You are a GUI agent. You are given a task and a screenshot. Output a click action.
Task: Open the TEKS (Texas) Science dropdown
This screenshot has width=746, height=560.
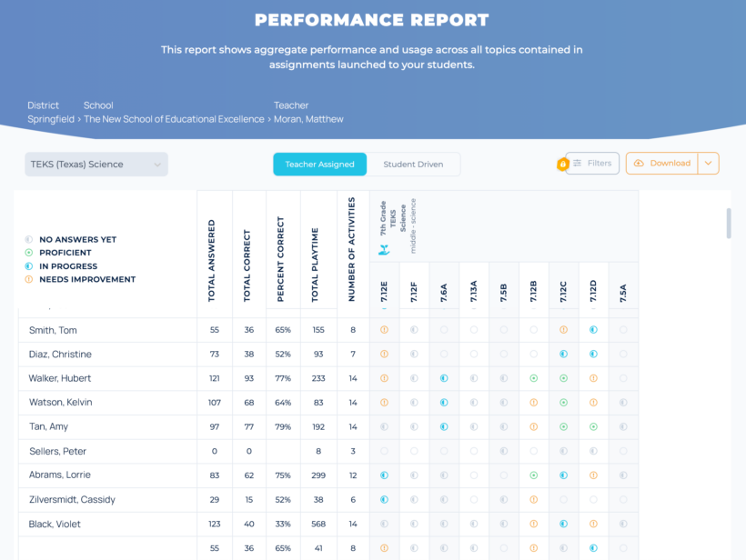tap(96, 165)
